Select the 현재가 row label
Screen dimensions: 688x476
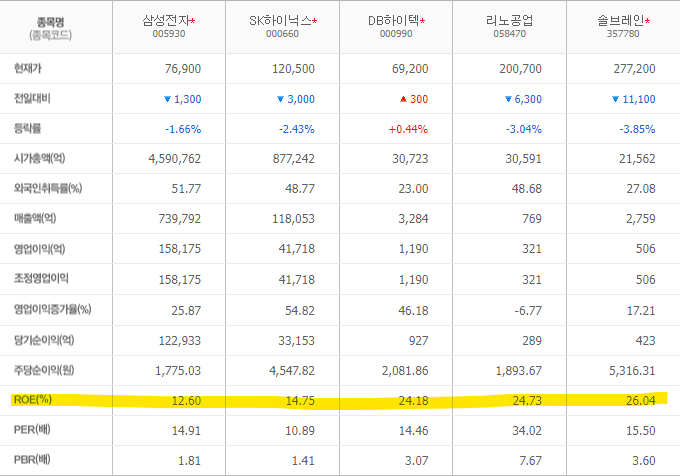point(28,68)
